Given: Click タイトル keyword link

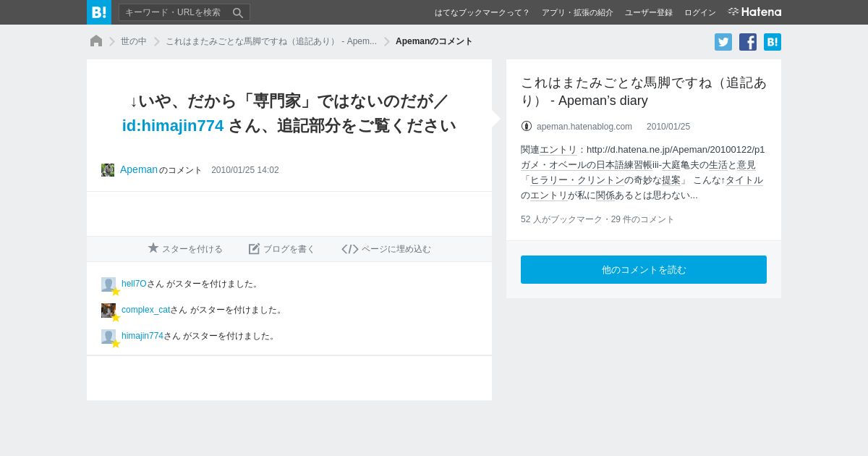Looking at the screenshot, I should 744,180.
